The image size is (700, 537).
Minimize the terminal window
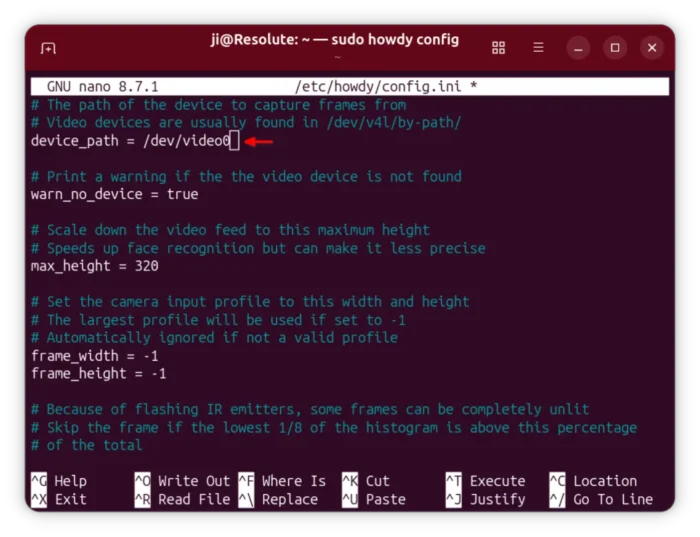click(578, 48)
